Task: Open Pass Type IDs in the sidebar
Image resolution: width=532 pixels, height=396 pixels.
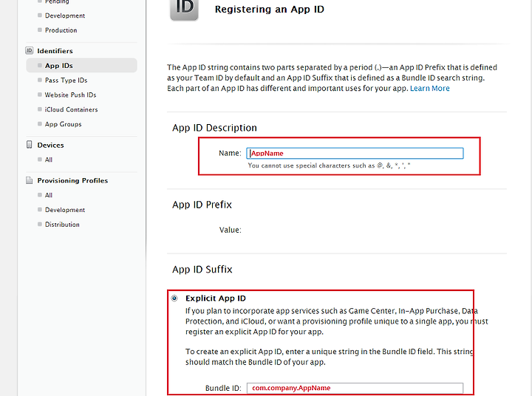Action: [x=66, y=80]
